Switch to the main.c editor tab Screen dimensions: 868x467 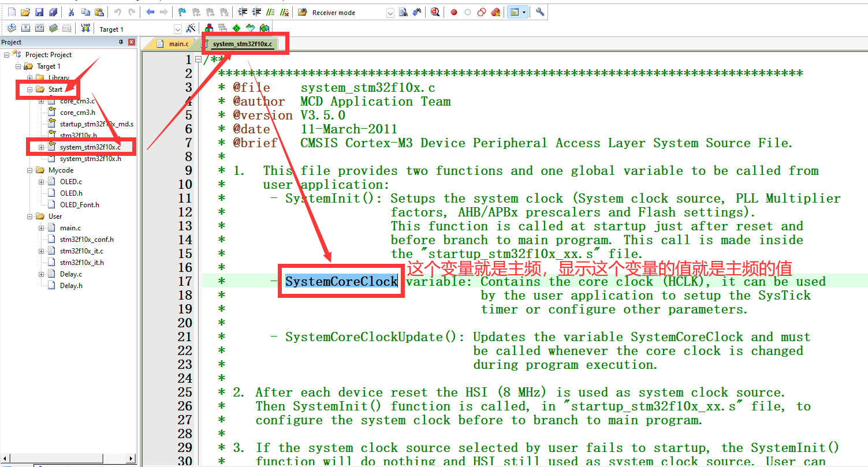click(173, 44)
